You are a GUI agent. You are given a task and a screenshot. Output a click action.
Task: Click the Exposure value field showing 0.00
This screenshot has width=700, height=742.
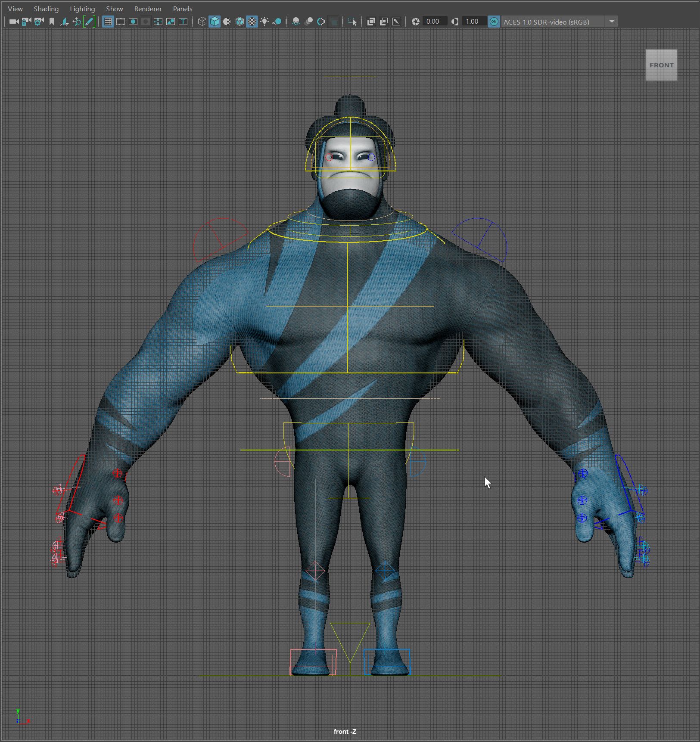pos(433,22)
